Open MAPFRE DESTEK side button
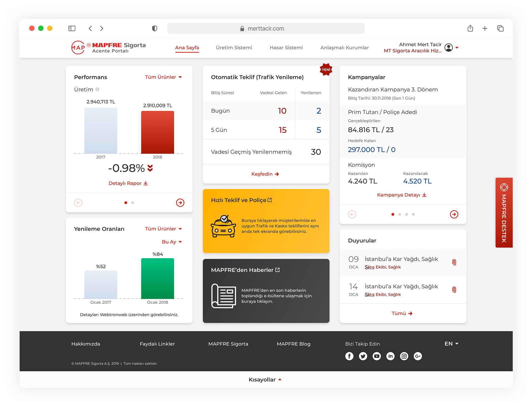Screen dimensions: 532x407 coord(504,212)
